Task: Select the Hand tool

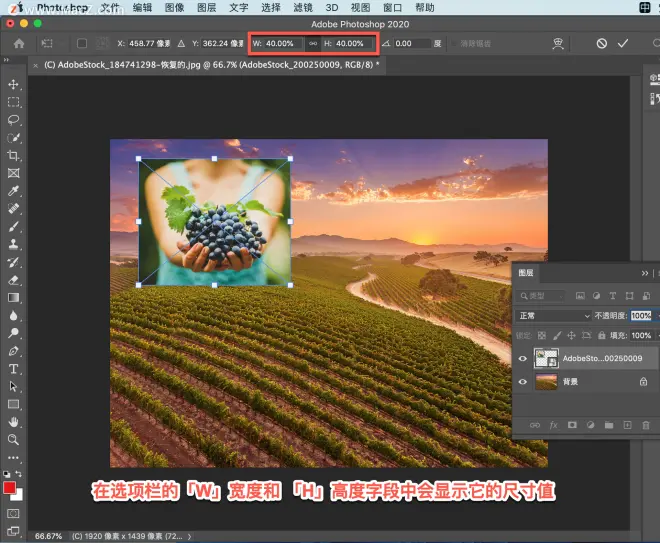Action: click(x=13, y=422)
